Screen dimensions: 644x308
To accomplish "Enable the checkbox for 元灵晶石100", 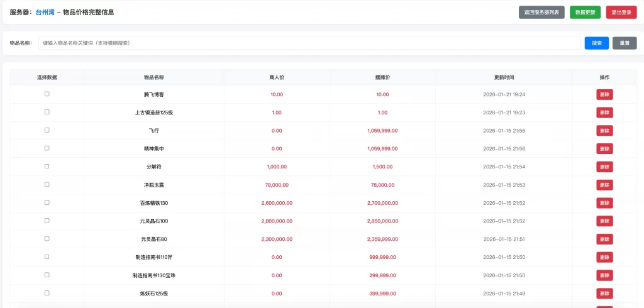I will click(47, 221).
